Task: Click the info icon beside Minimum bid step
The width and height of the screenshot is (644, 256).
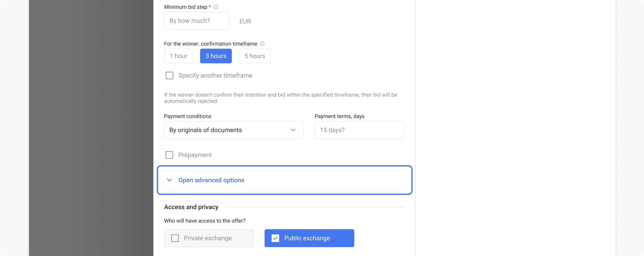Action: [216, 7]
